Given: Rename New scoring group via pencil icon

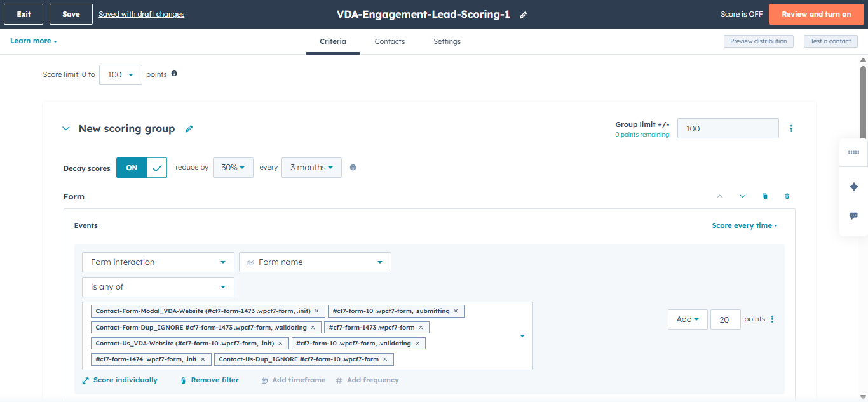Looking at the screenshot, I should click(189, 129).
